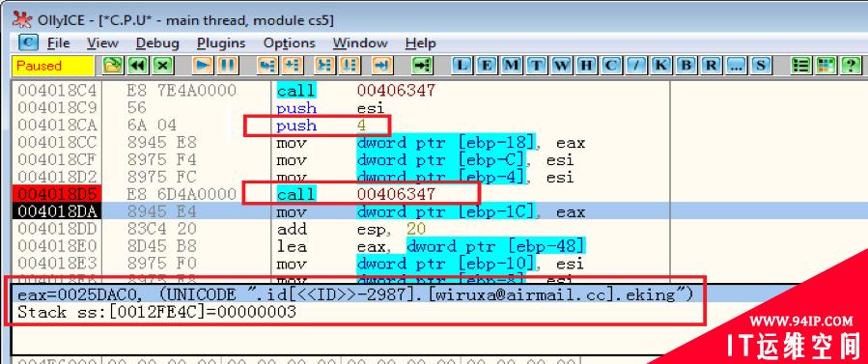Open the Debug menu
Image resolution: width=868 pixels, height=364 pixels.
(157, 43)
